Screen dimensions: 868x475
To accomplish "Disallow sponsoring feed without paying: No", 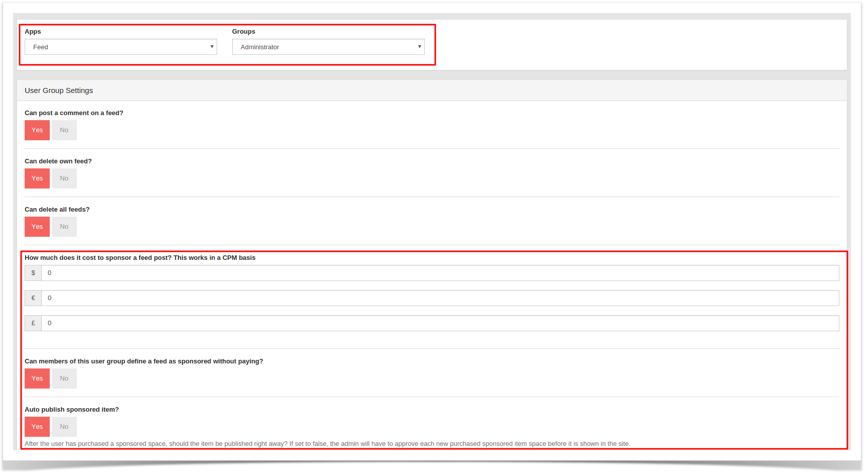I will tap(64, 378).
